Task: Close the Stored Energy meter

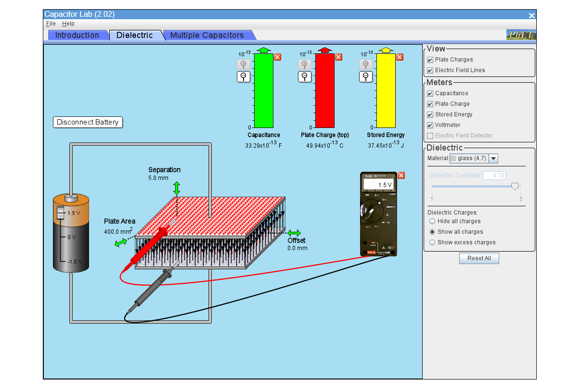Action: tap(400, 57)
